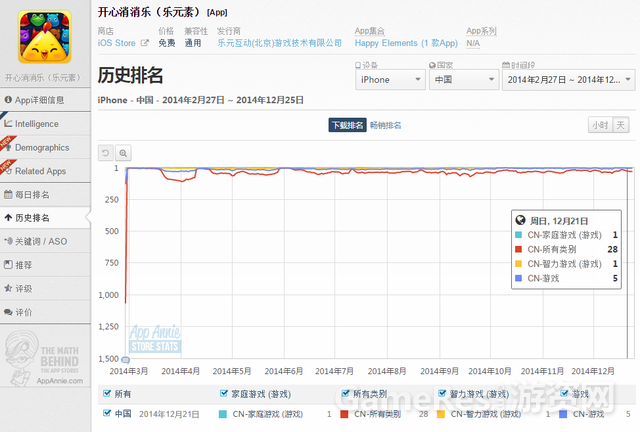The width and height of the screenshot is (640, 432).
Task: Click the key icon beside 关键词 / ASO
Action: (8, 241)
